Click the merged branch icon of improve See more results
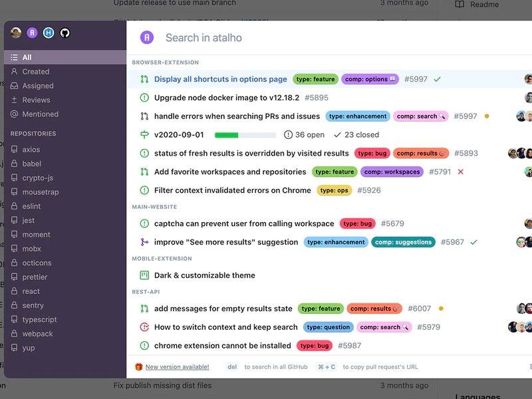The image size is (532, 399). (144, 242)
